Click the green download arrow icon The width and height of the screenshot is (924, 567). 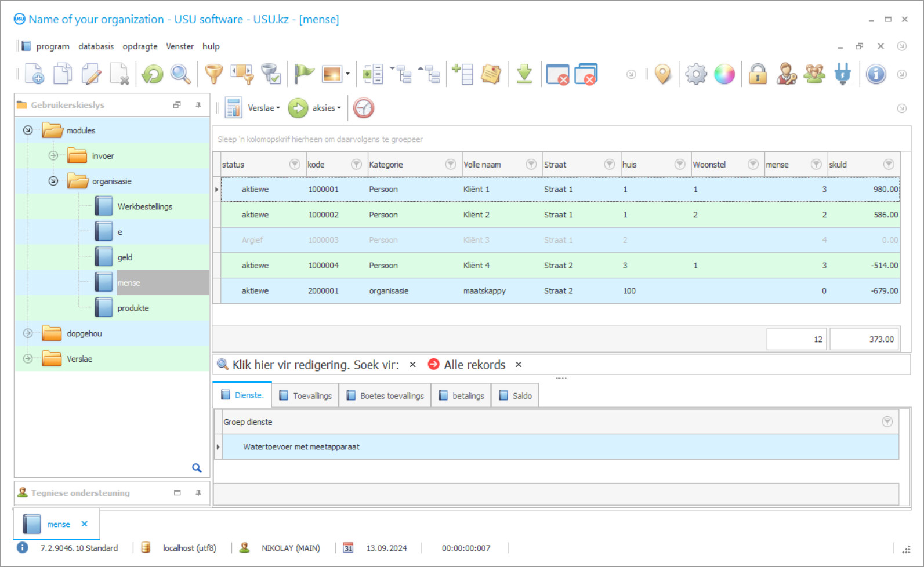[x=524, y=74]
